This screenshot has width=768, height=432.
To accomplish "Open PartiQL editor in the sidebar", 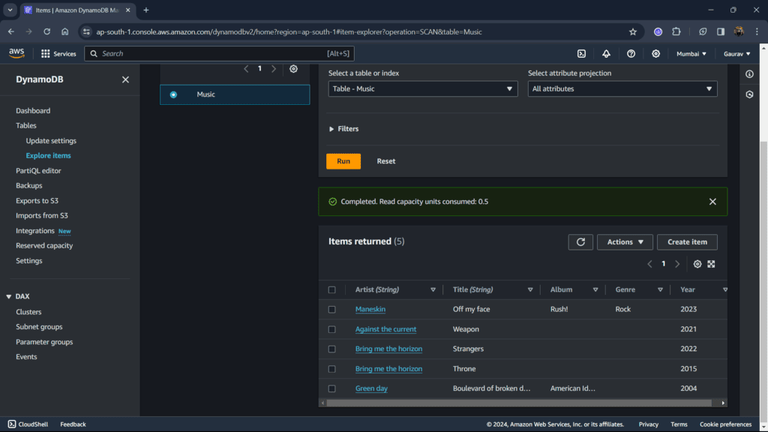I will [x=38, y=171].
